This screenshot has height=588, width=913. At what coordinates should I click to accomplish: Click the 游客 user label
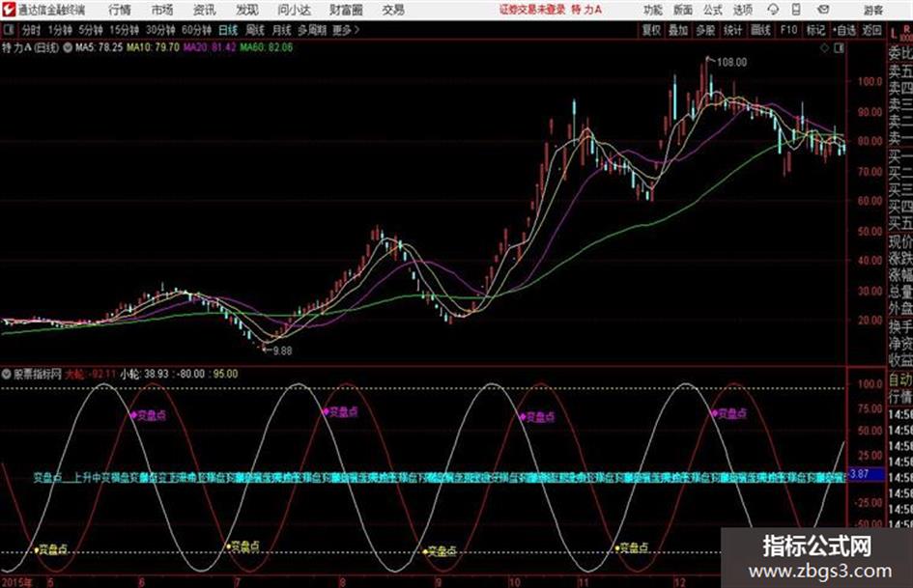click(x=873, y=10)
